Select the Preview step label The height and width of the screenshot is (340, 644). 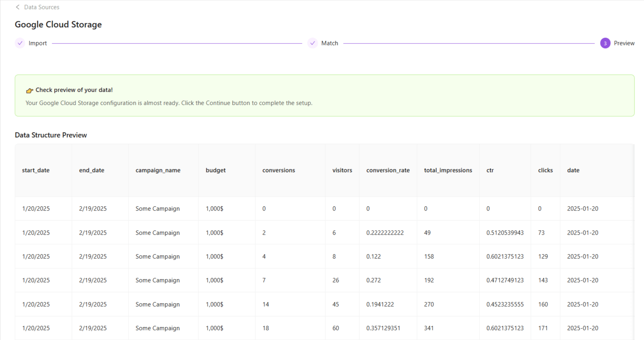coord(624,43)
